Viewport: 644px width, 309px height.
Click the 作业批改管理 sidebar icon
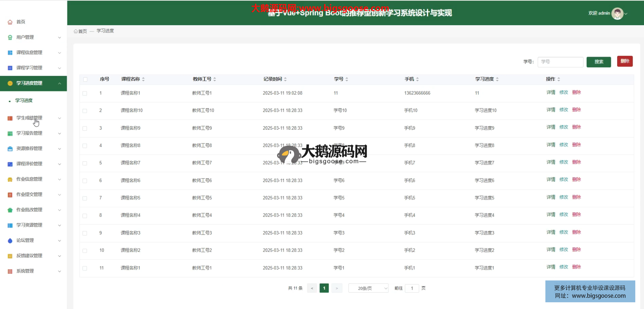point(10,210)
